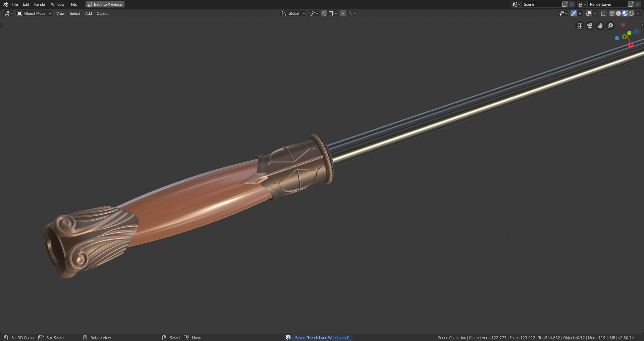Click the add view layer copy icon
Viewport: 644px width, 341px height.
click(631, 4)
